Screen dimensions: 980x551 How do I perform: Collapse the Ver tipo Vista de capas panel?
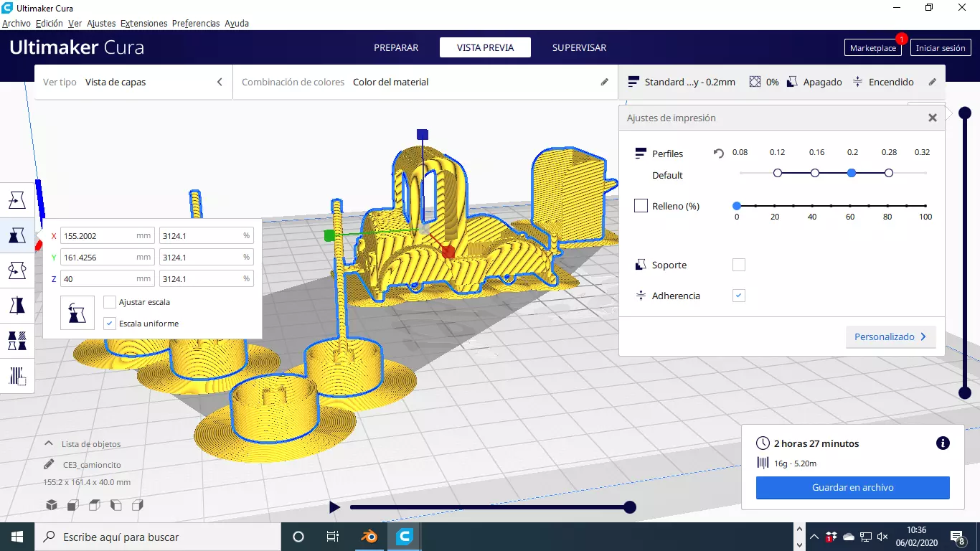(220, 82)
